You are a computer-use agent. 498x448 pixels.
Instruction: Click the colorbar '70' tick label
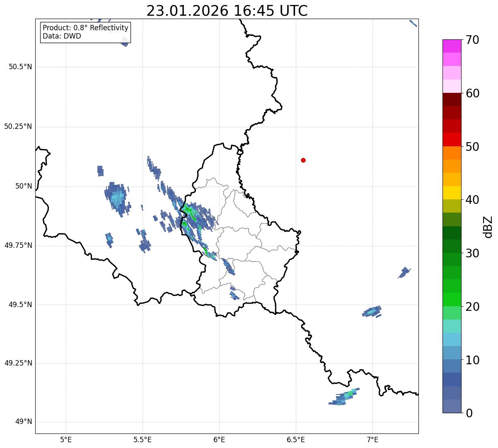click(x=472, y=40)
